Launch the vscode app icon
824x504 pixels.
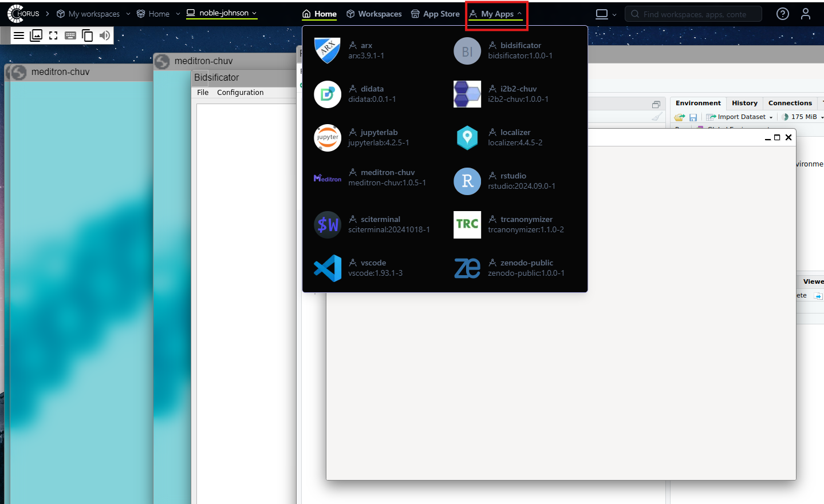pos(328,268)
